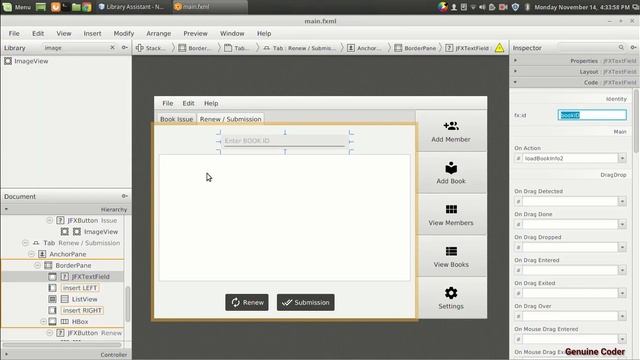Image resolution: width=640 pixels, height=360 pixels.
Task: Click the volume icon in system tray
Action: (x=482, y=7)
